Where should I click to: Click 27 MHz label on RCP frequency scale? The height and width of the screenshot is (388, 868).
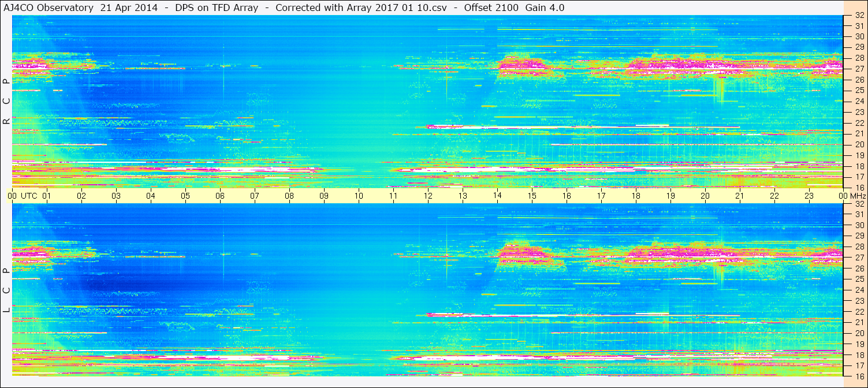point(859,69)
